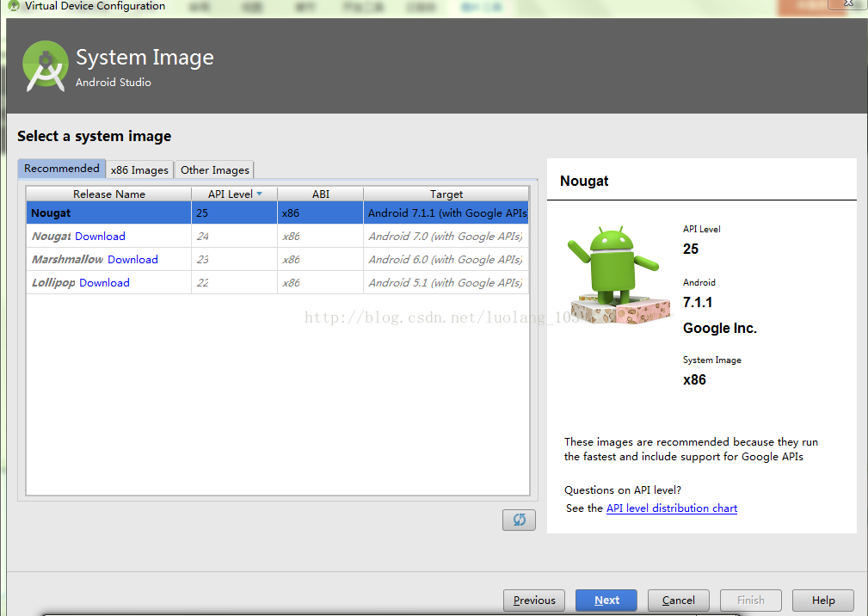Click the Release Name column header

coord(109,194)
